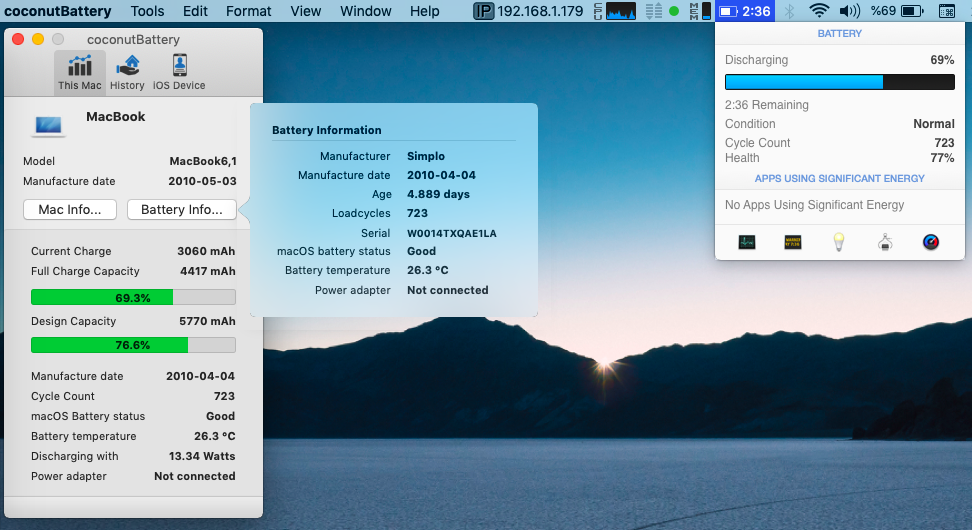Click the light bulb icon in battery panel
The height and width of the screenshot is (530, 972).
pos(839,242)
